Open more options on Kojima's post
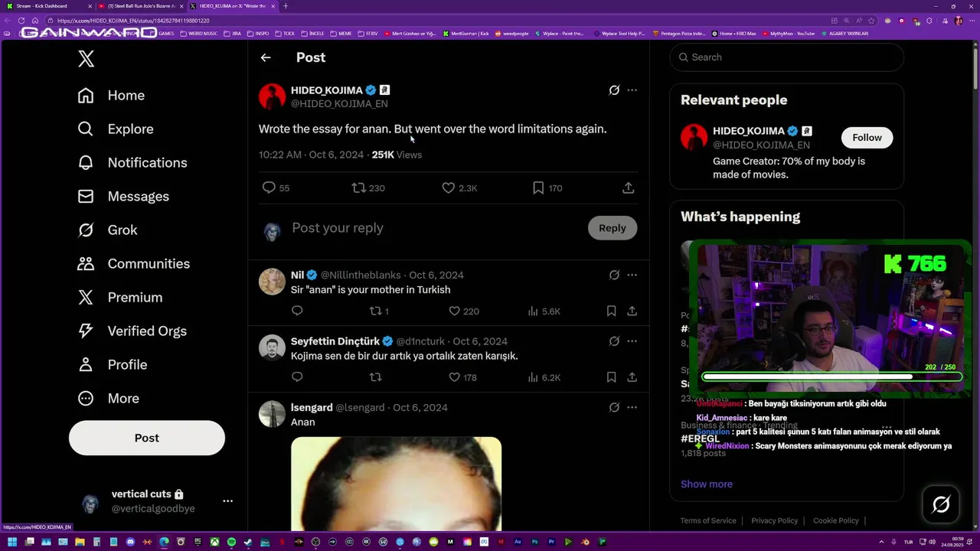Viewport: 980px width, 551px height. click(x=632, y=90)
